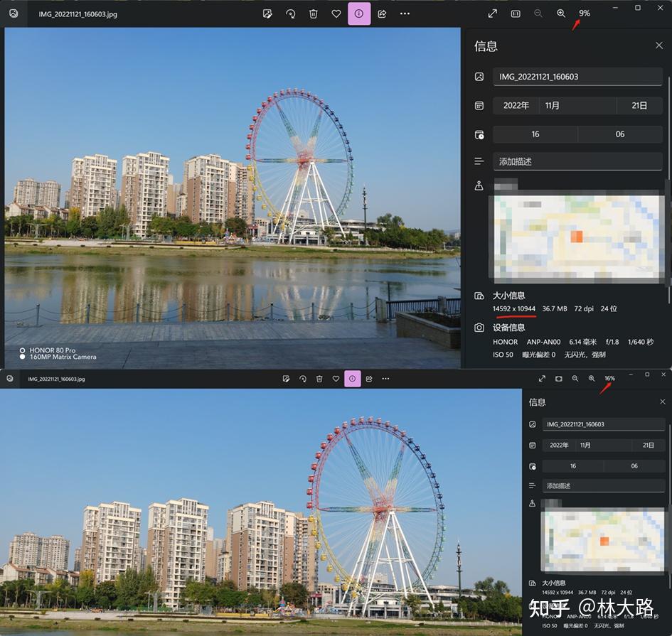Select the 2022年 year field in top panel
This screenshot has width=672, height=636.
516,105
